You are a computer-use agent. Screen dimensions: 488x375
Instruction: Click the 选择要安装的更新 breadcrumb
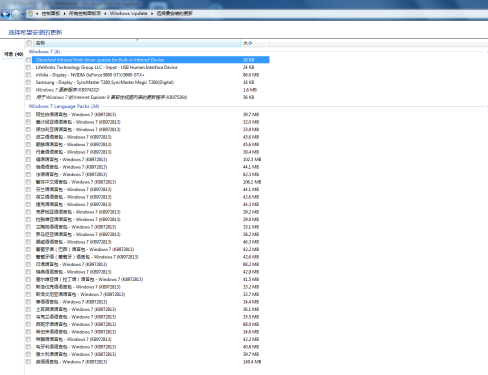click(175, 13)
